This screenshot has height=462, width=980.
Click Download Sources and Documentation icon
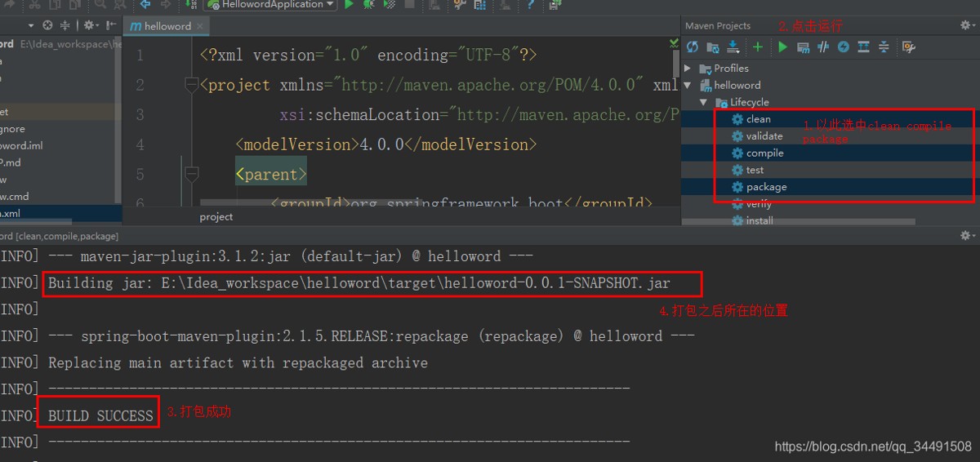coord(733,47)
